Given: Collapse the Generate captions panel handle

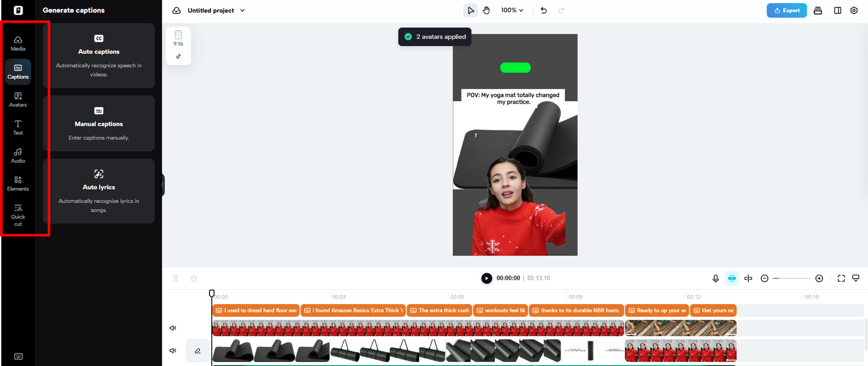Looking at the screenshot, I should (163, 185).
